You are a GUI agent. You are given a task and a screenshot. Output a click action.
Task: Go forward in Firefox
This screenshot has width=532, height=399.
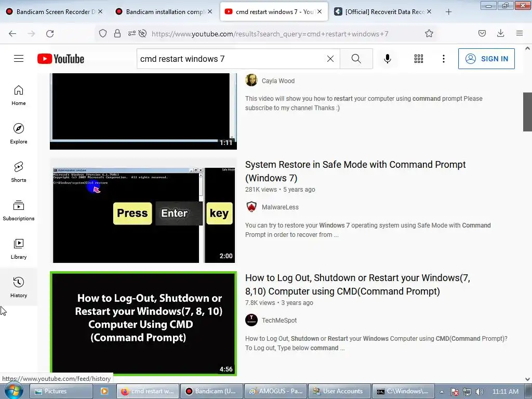tap(31, 34)
